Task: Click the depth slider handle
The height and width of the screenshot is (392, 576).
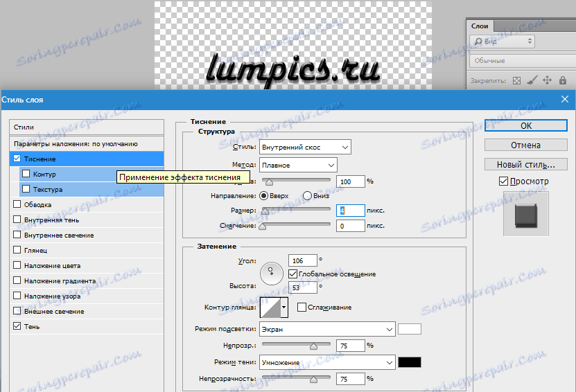Action: [269, 182]
